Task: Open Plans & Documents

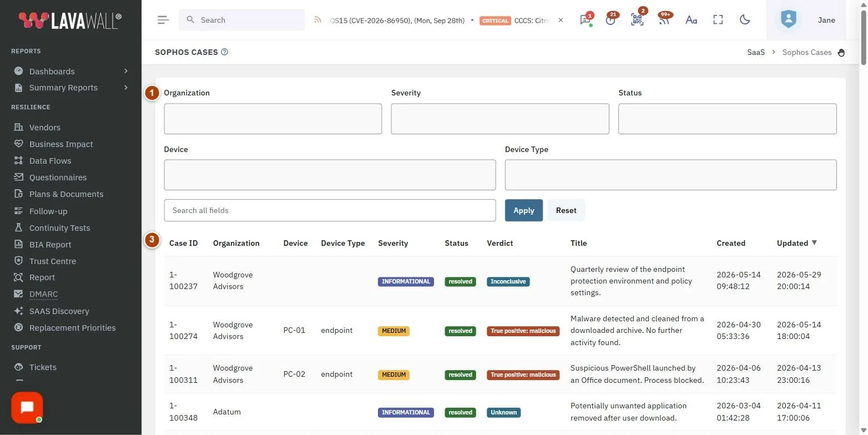Action: [x=66, y=194]
